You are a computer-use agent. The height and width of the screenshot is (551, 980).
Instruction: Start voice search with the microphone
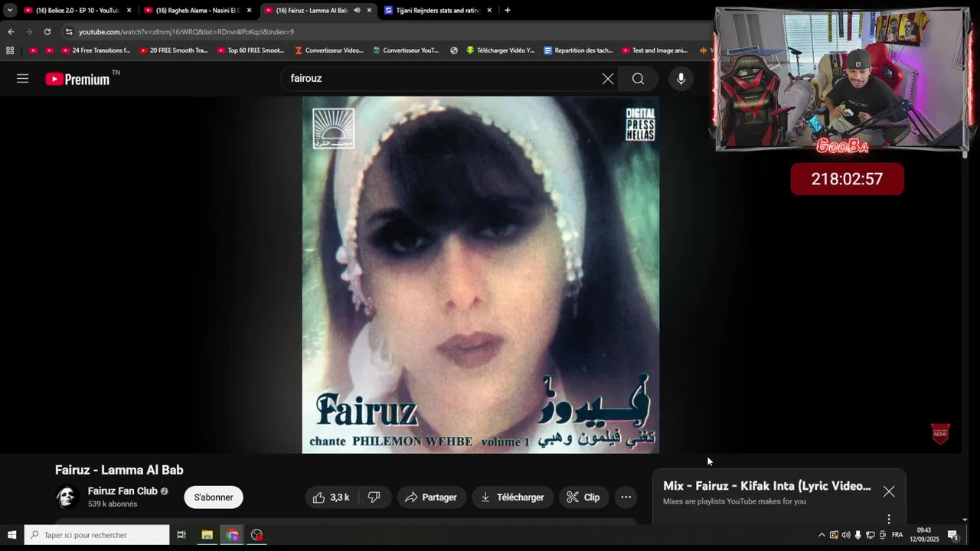point(681,79)
